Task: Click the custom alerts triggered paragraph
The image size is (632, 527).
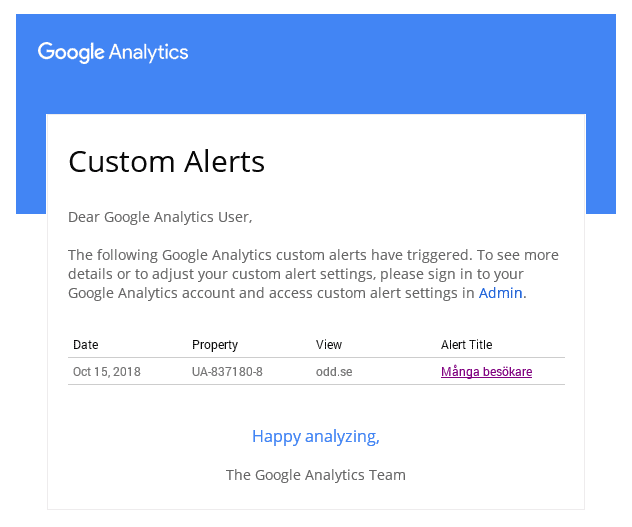Action: point(314,274)
